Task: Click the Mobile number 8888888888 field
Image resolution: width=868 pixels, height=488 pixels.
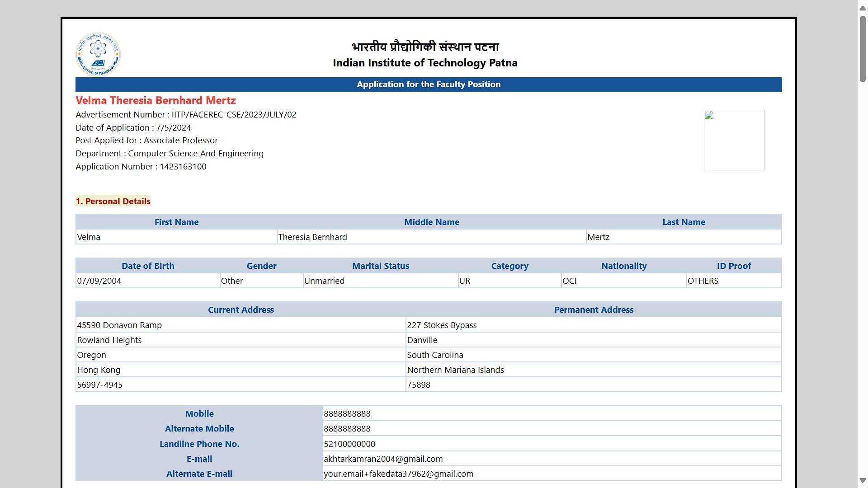Action: coord(347,413)
